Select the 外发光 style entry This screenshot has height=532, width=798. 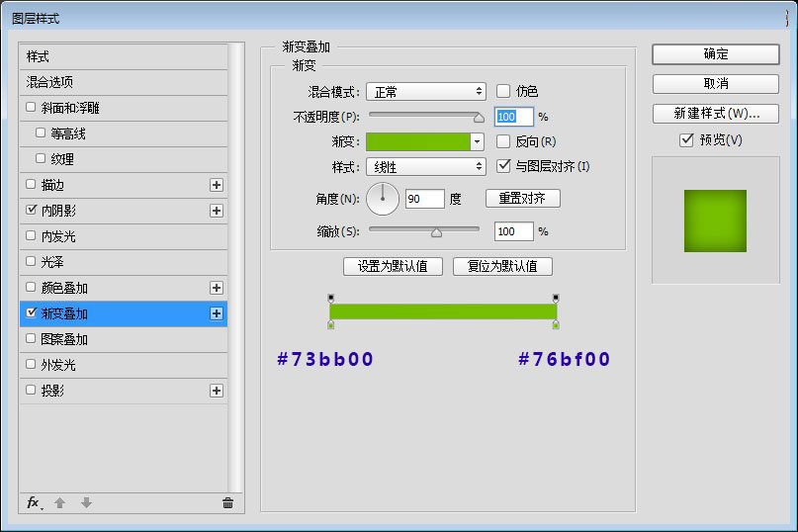[x=57, y=365]
